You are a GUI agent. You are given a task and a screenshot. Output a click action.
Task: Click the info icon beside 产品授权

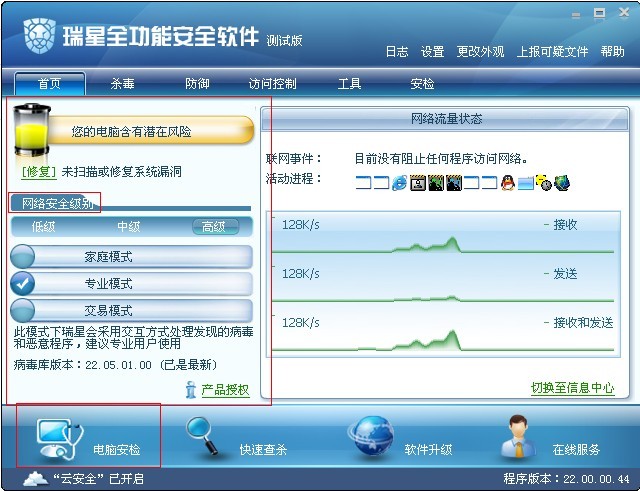[x=191, y=390]
